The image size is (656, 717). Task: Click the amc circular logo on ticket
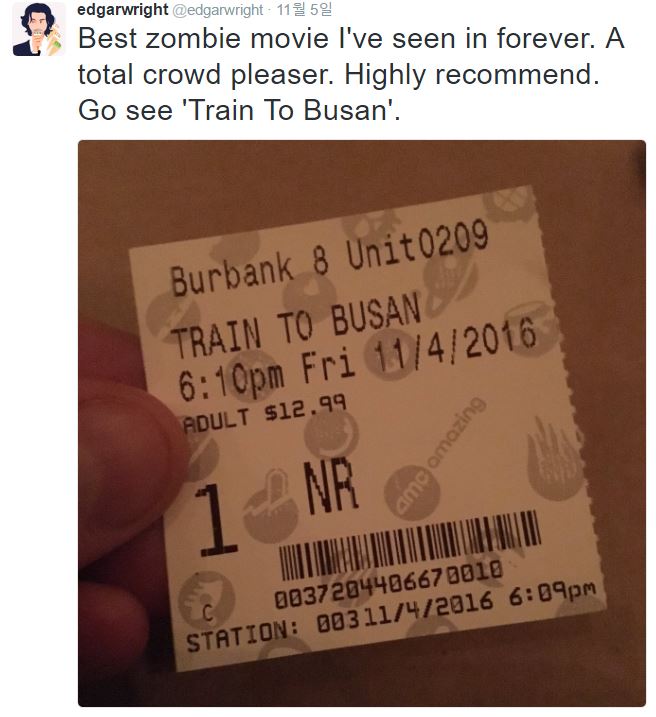tap(412, 492)
